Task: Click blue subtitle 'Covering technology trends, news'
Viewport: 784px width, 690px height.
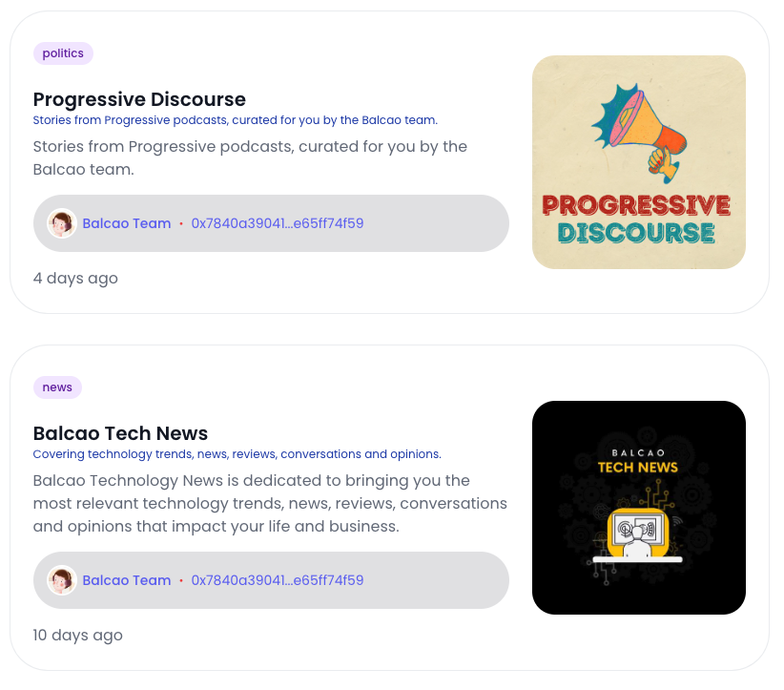Action: click(x=237, y=454)
